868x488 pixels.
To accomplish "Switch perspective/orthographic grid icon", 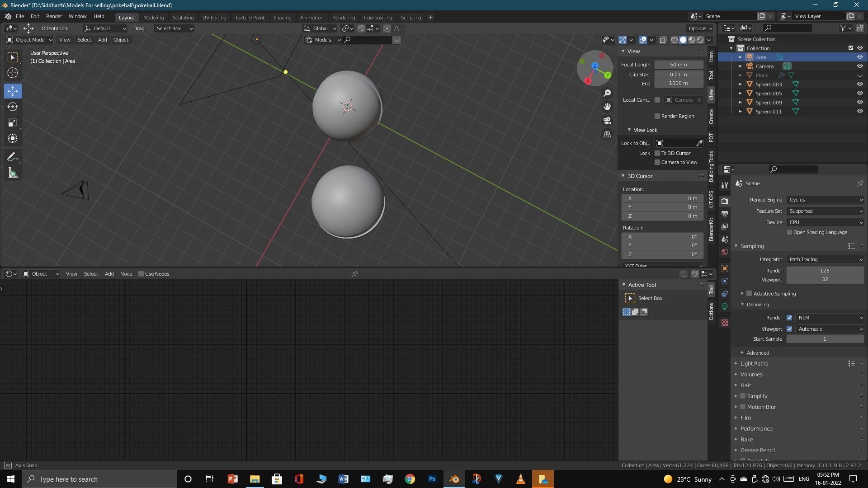I will point(607,135).
